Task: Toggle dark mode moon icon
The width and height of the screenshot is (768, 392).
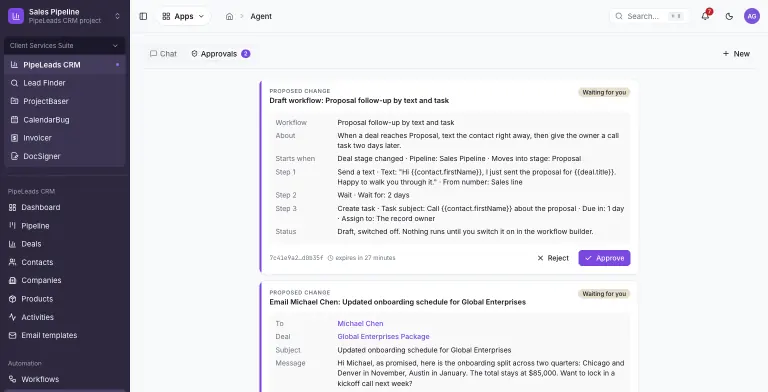Action: pyautogui.click(x=729, y=16)
